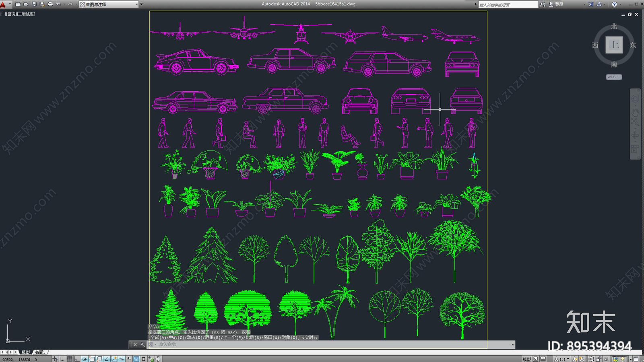
Task: Click 东 on the ViewCube compass
Action: click(633, 45)
